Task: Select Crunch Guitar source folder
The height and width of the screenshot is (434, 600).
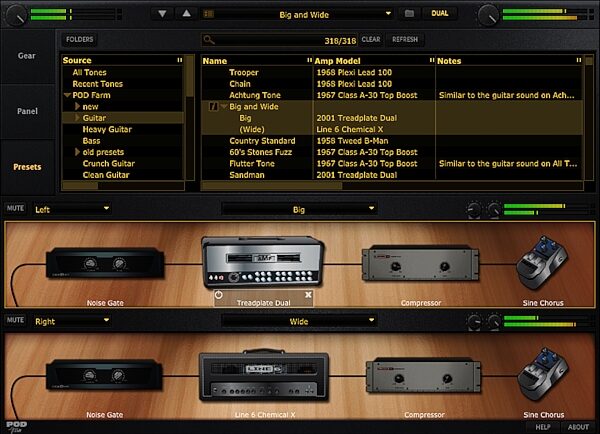Action: (122, 163)
